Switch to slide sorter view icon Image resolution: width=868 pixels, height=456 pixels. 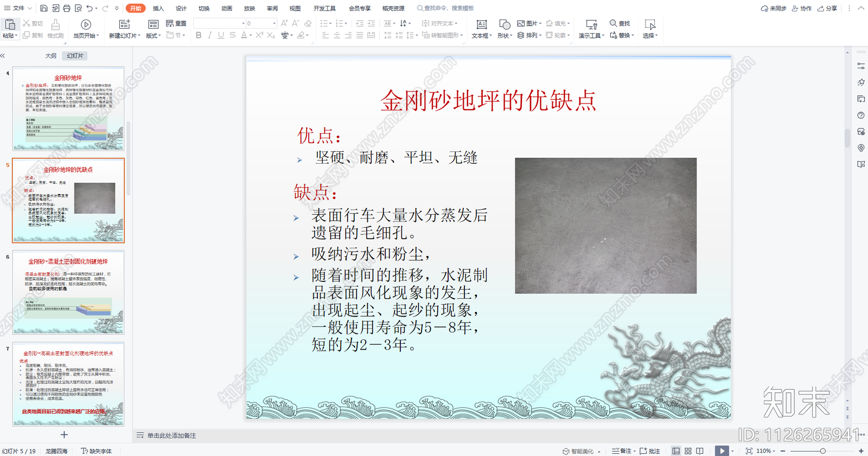(x=688, y=451)
